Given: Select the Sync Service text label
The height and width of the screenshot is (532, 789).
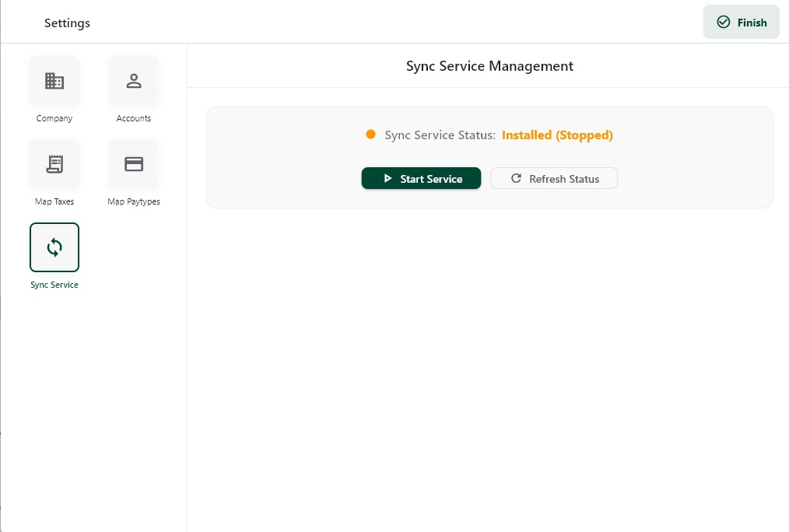Looking at the screenshot, I should tap(54, 285).
